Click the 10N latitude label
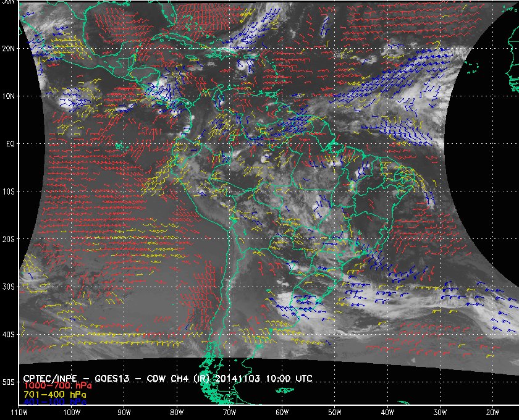This screenshot has height=420, width=519. 8,96
